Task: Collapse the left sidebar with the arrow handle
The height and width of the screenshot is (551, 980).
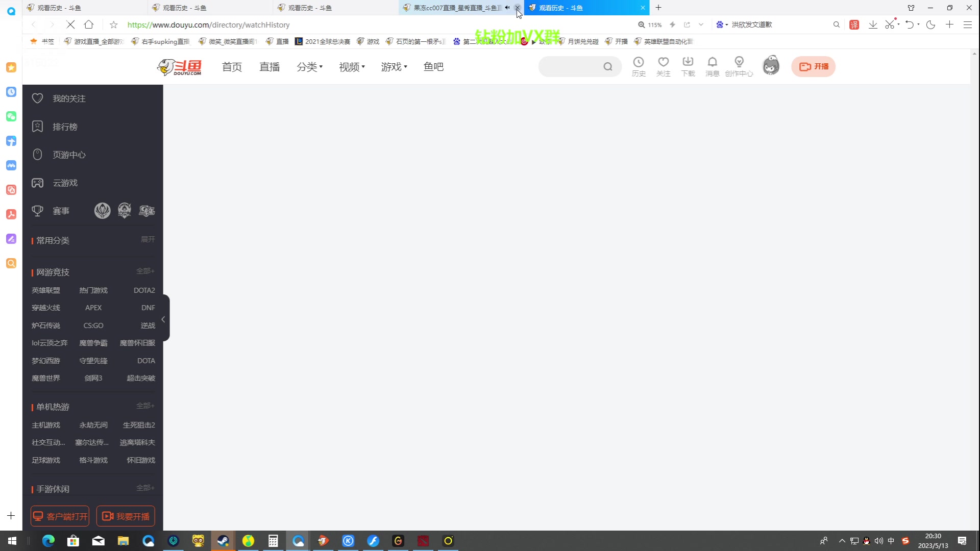Action: point(165,319)
